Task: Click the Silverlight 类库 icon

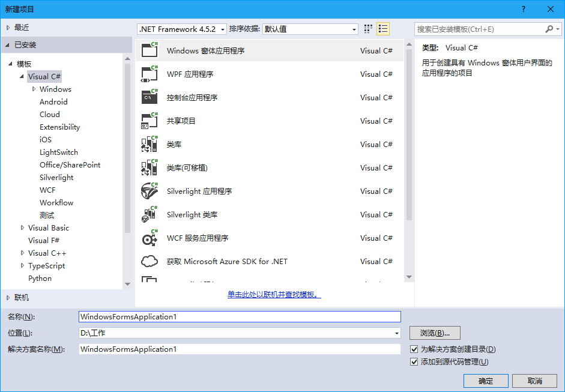Action: click(150, 214)
